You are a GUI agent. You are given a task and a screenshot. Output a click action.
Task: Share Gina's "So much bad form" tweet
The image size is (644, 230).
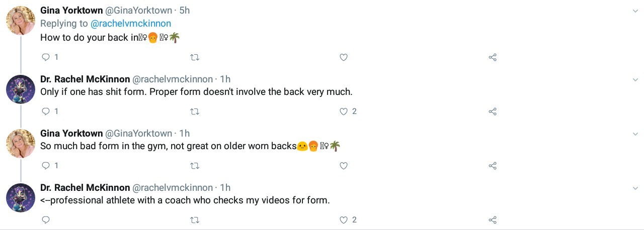coord(493,166)
